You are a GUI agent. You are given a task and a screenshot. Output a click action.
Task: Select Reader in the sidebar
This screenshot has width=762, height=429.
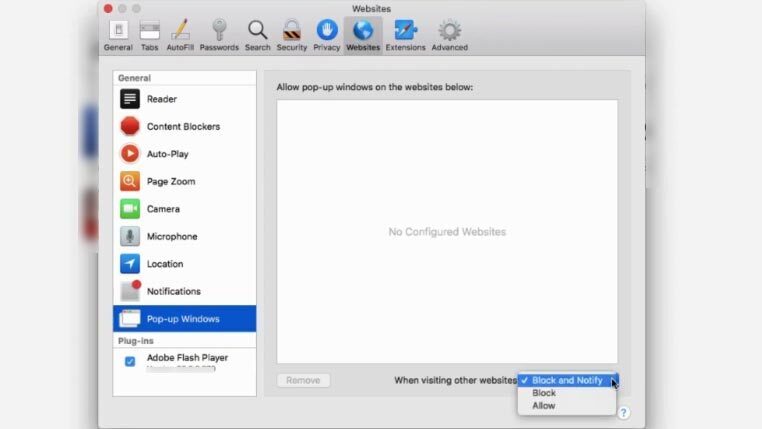click(161, 99)
